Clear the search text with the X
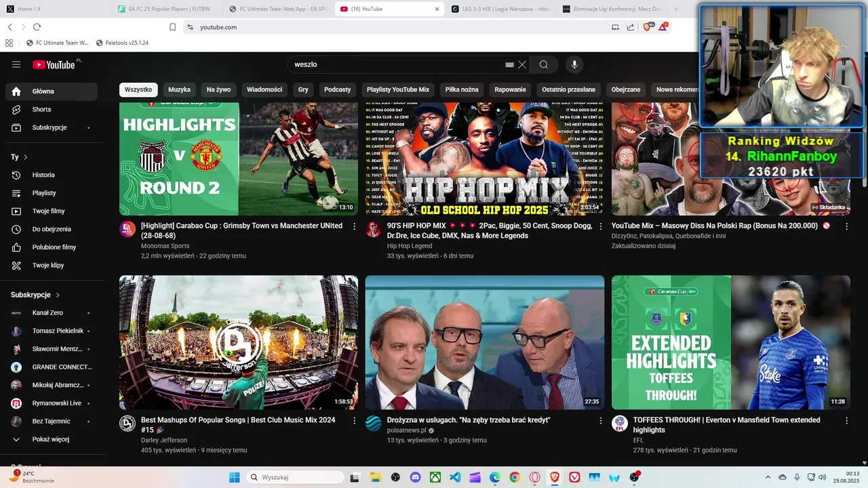The width and height of the screenshot is (868, 488). click(x=522, y=64)
